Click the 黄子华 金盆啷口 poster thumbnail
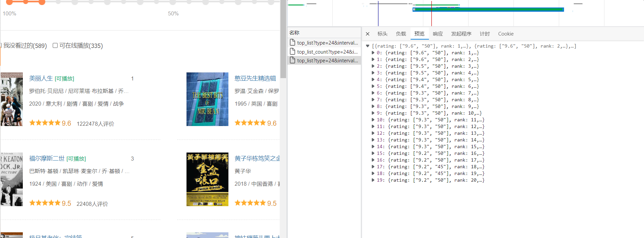644x238 pixels. pyautogui.click(x=207, y=179)
